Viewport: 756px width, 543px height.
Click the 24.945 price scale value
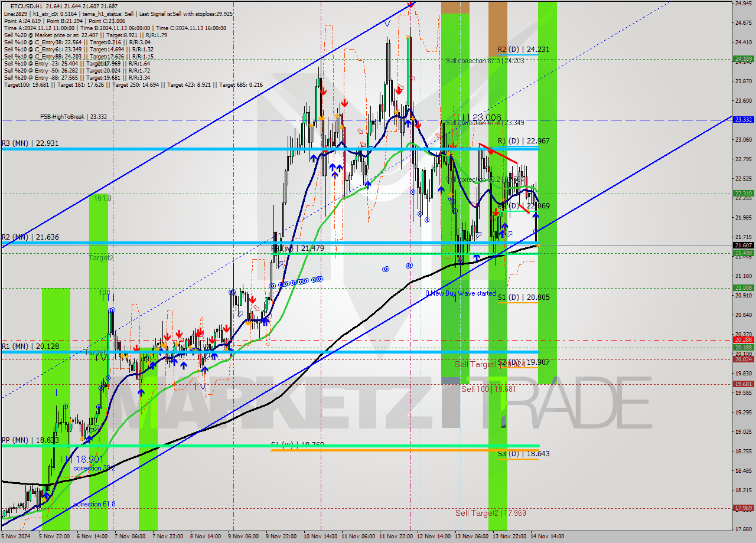pyautogui.click(x=743, y=4)
